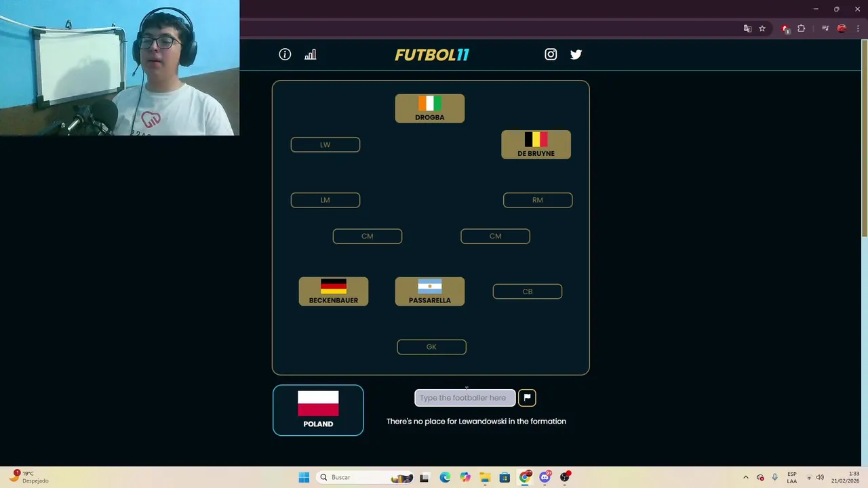The height and width of the screenshot is (488, 868).
Task: Open Microsoft Store from taskbar
Action: [x=505, y=477]
